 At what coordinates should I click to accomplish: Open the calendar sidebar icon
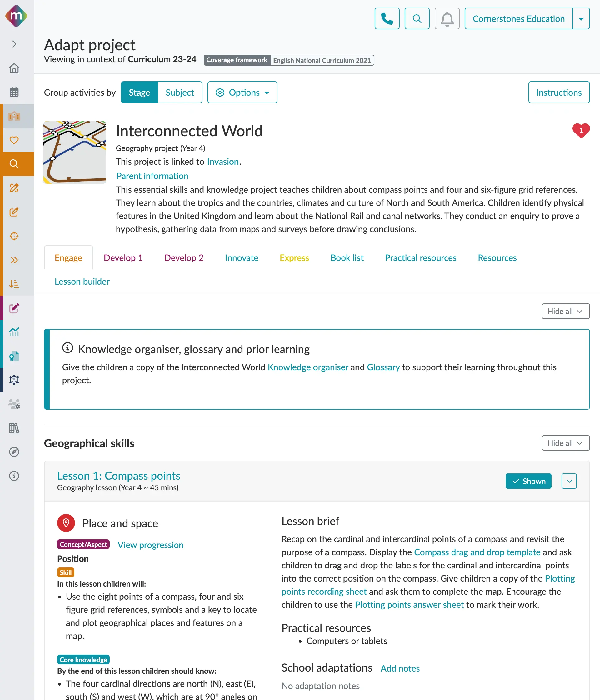coord(14,92)
